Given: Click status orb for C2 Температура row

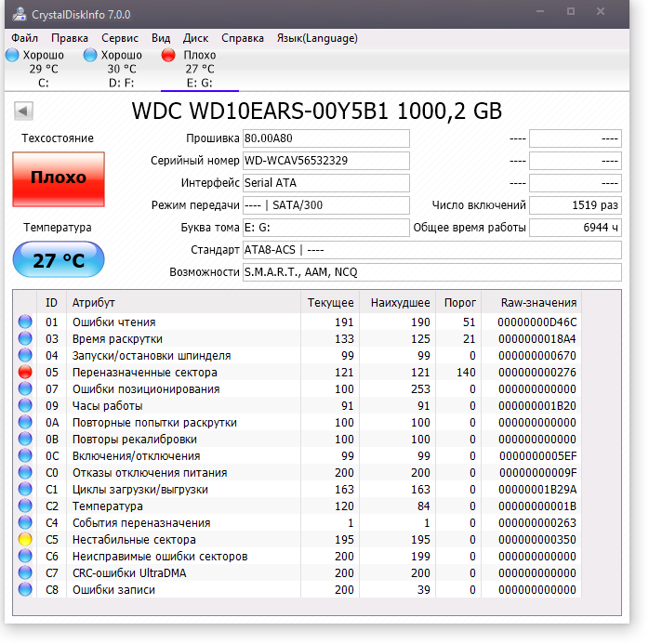Looking at the screenshot, I should coord(25,506).
